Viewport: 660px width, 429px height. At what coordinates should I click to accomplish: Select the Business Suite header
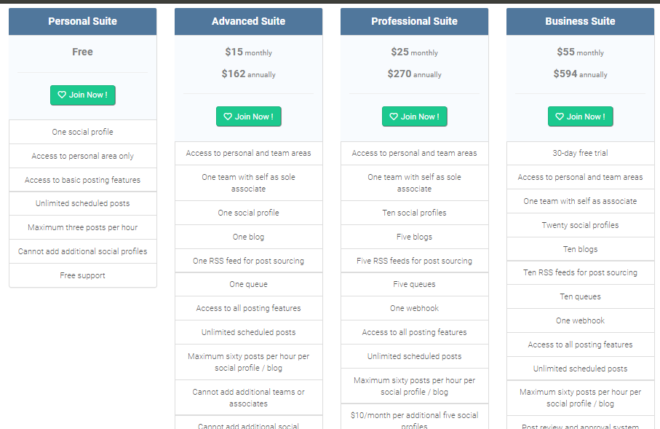[580, 21]
